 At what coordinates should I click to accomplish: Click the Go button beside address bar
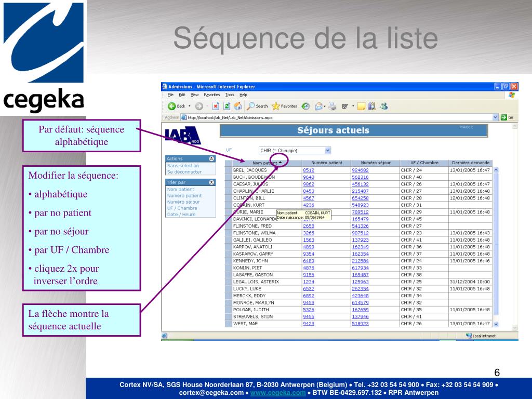coord(507,117)
